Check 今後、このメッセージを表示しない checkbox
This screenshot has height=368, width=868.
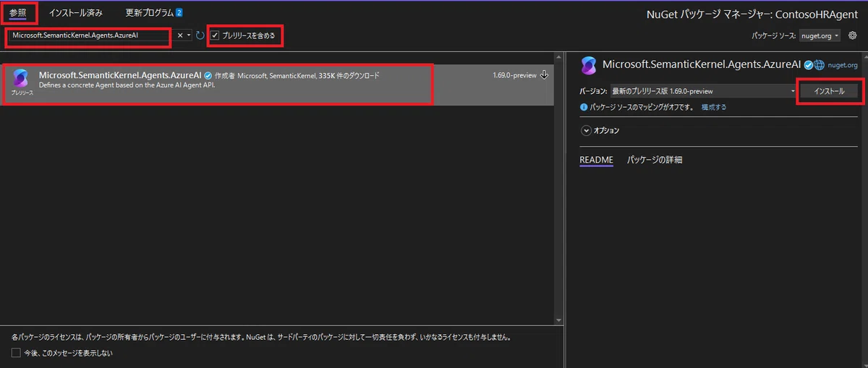[17, 353]
